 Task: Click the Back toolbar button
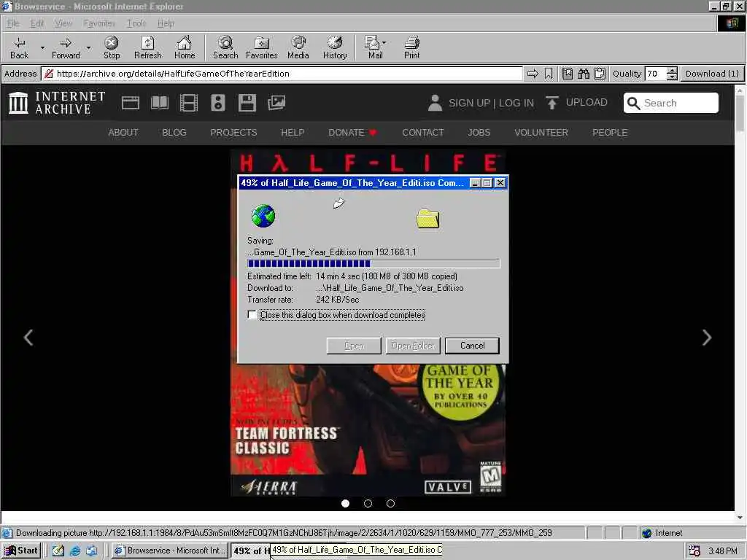click(19, 47)
